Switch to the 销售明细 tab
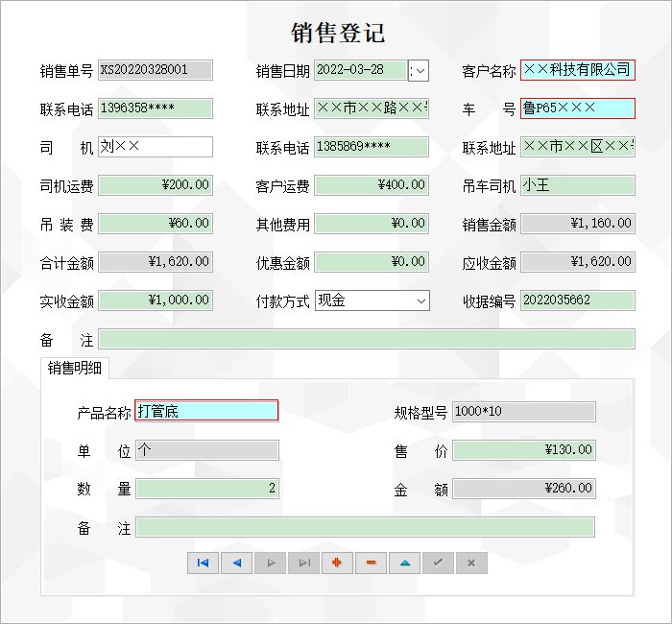Viewport: 672px width, 624px height. pyautogui.click(x=75, y=368)
